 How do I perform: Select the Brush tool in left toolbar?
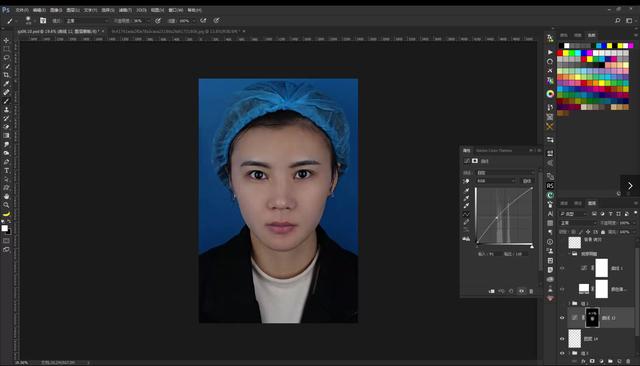6,101
